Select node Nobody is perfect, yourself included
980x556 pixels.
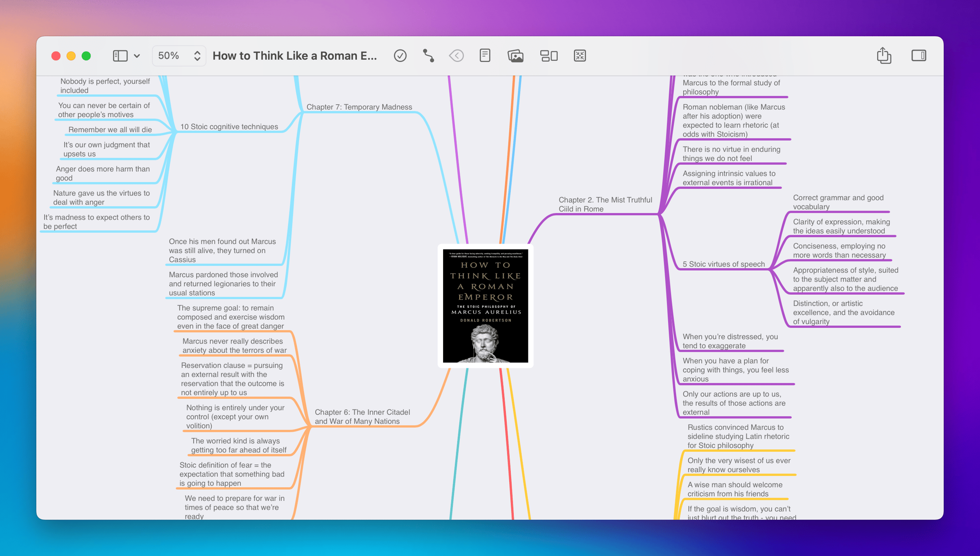point(105,86)
